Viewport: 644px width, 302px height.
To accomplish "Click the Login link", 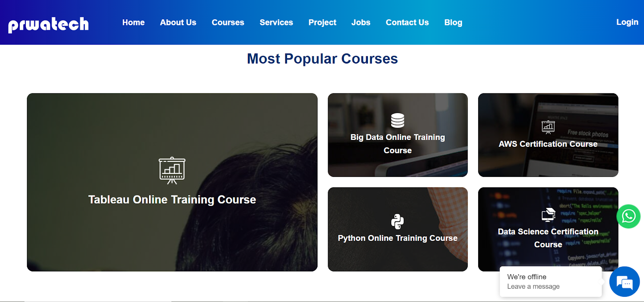I will click(627, 22).
